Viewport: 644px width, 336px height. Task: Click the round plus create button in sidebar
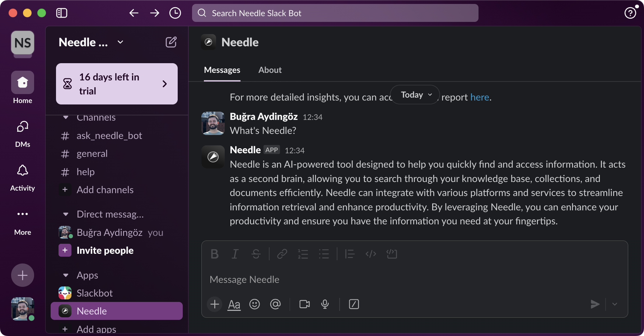tap(23, 275)
